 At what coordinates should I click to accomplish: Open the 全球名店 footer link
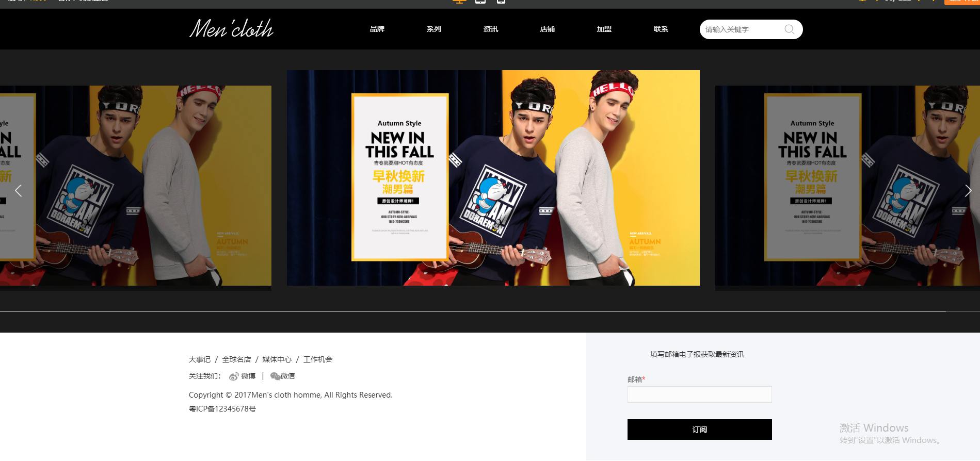(x=237, y=359)
